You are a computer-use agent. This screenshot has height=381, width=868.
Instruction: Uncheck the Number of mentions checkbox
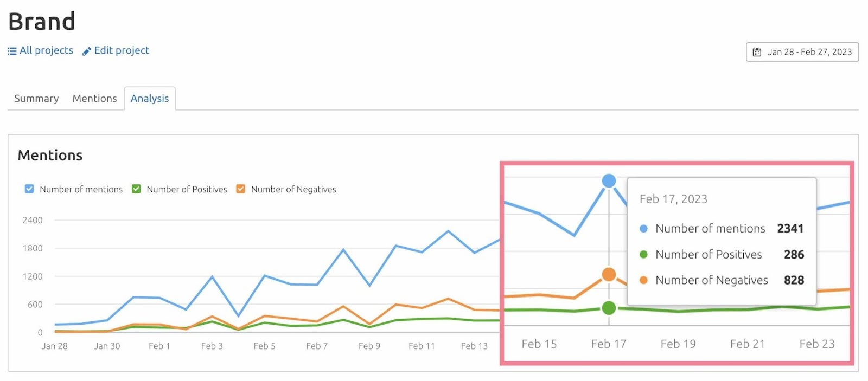[x=29, y=189]
